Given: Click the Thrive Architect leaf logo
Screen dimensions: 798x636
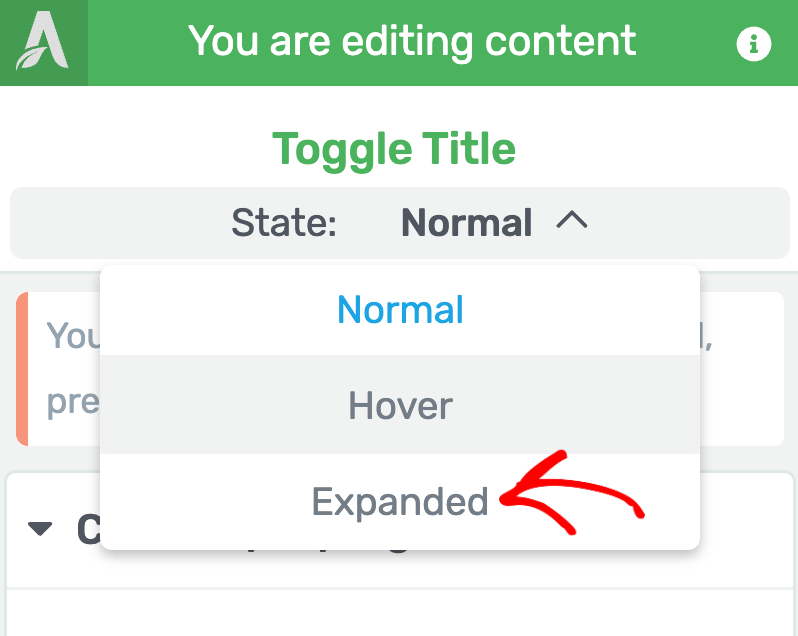Looking at the screenshot, I should pyautogui.click(x=43, y=42).
